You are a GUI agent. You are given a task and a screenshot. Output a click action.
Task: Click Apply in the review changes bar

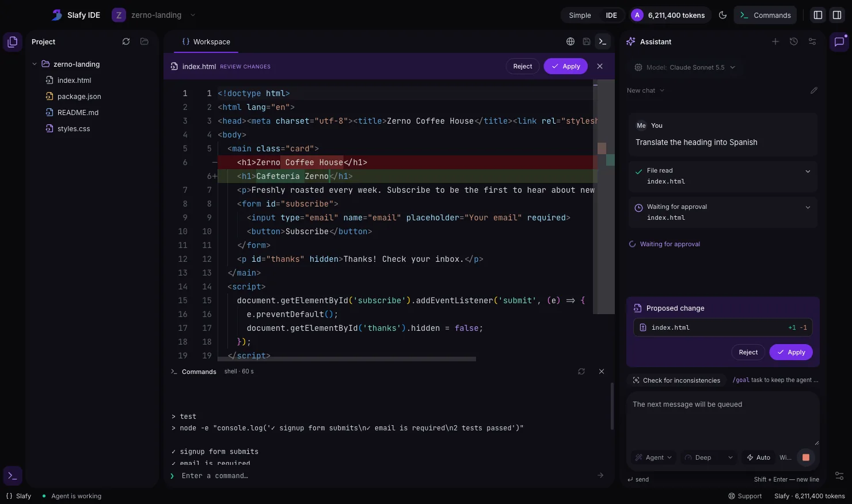point(566,66)
